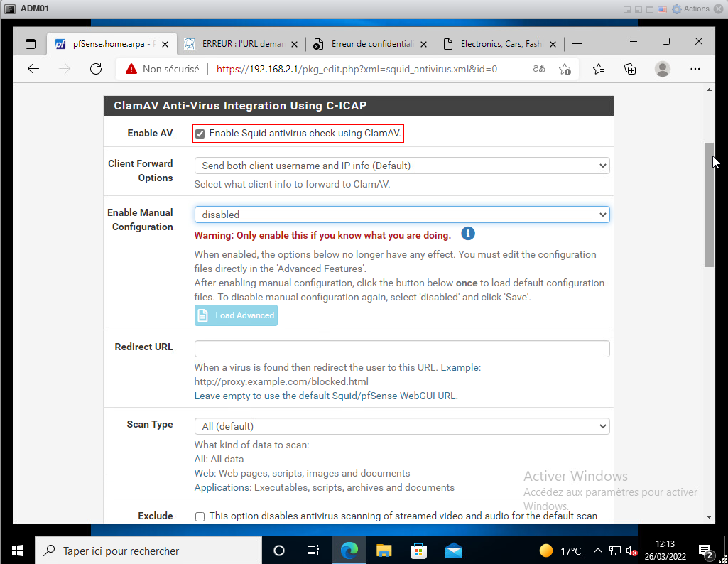Click the Load Advanced button

tap(236, 315)
